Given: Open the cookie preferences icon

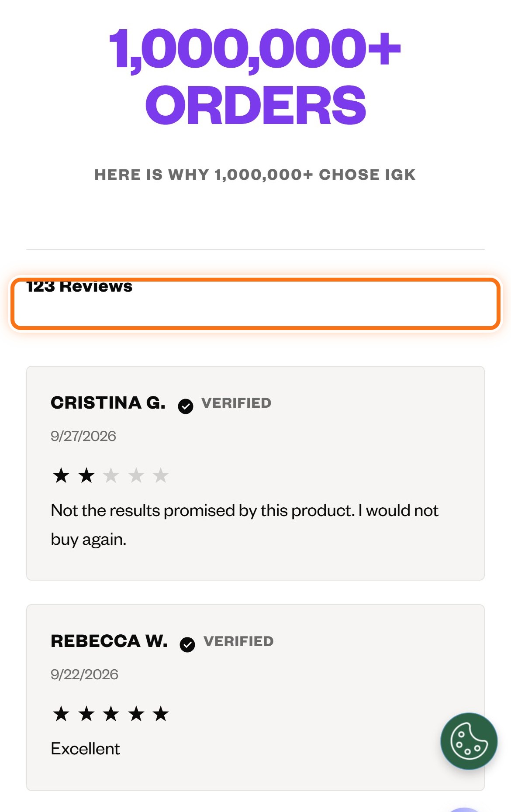Looking at the screenshot, I should [x=469, y=741].
